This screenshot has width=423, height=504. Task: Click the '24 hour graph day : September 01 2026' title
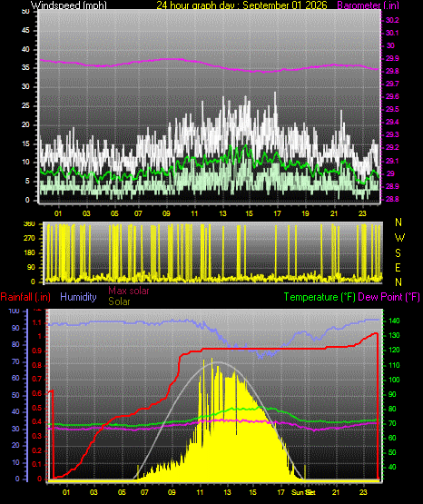coord(241,5)
